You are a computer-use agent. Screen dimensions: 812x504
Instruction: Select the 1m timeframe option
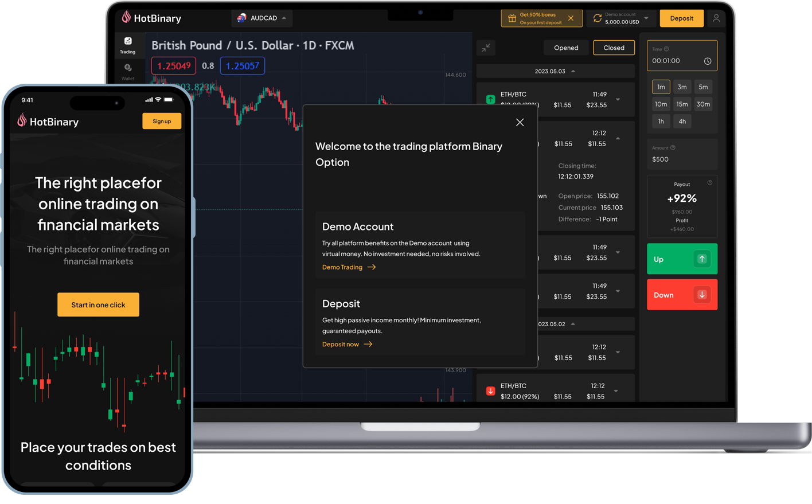[661, 87]
